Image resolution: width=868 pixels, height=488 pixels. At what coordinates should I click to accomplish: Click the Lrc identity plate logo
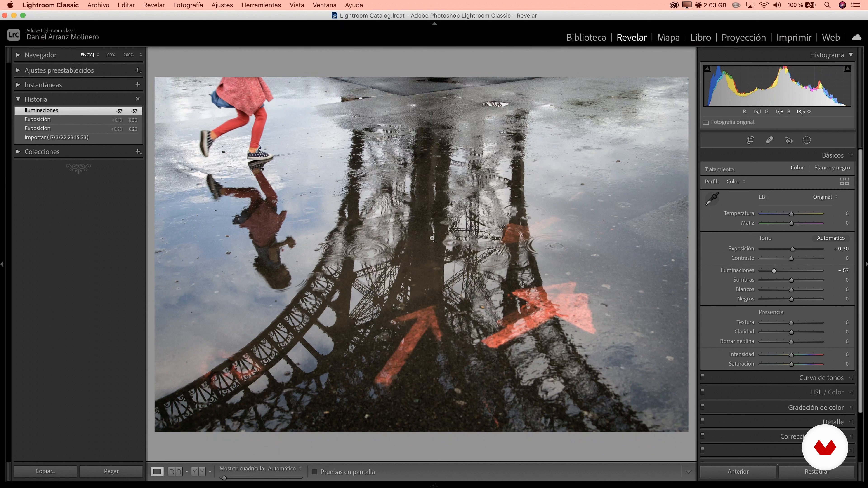pyautogui.click(x=14, y=35)
